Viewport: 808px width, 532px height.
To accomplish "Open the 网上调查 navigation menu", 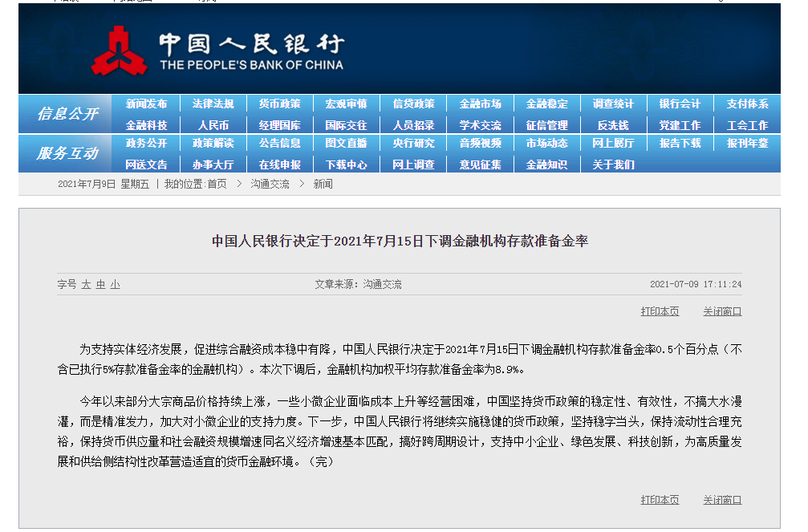I will pyautogui.click(x=412, y=164).
